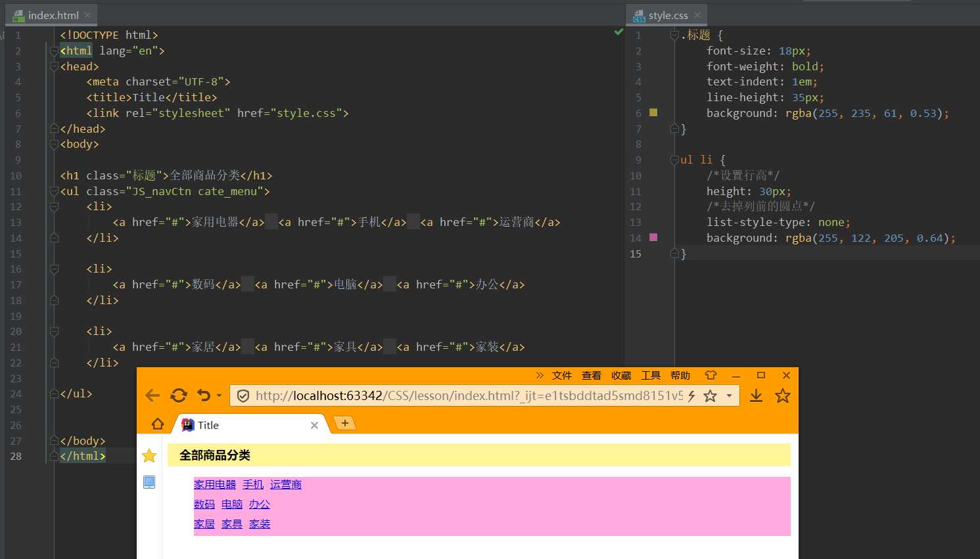
Task: Follow the 家居 link
Action: click(x=204, y=524)
